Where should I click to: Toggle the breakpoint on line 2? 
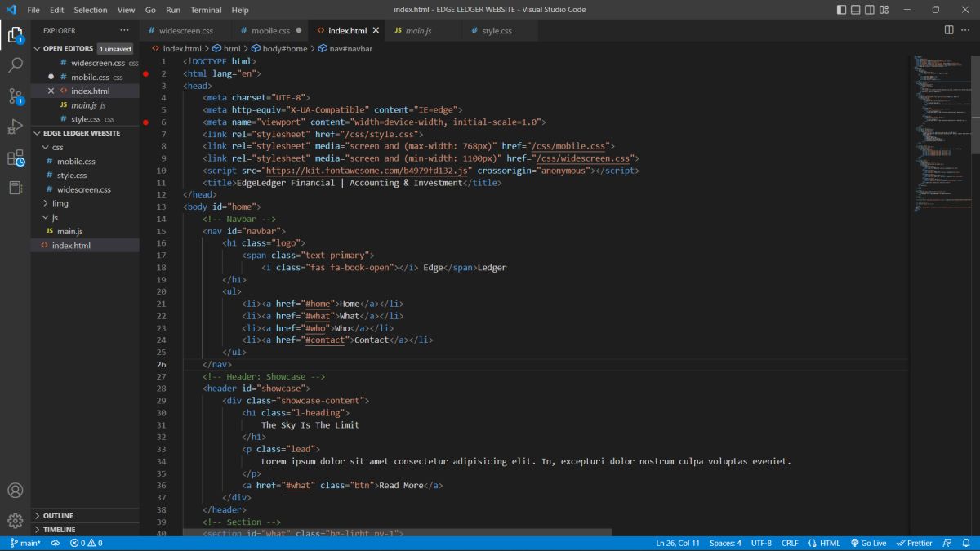point(146,73)
